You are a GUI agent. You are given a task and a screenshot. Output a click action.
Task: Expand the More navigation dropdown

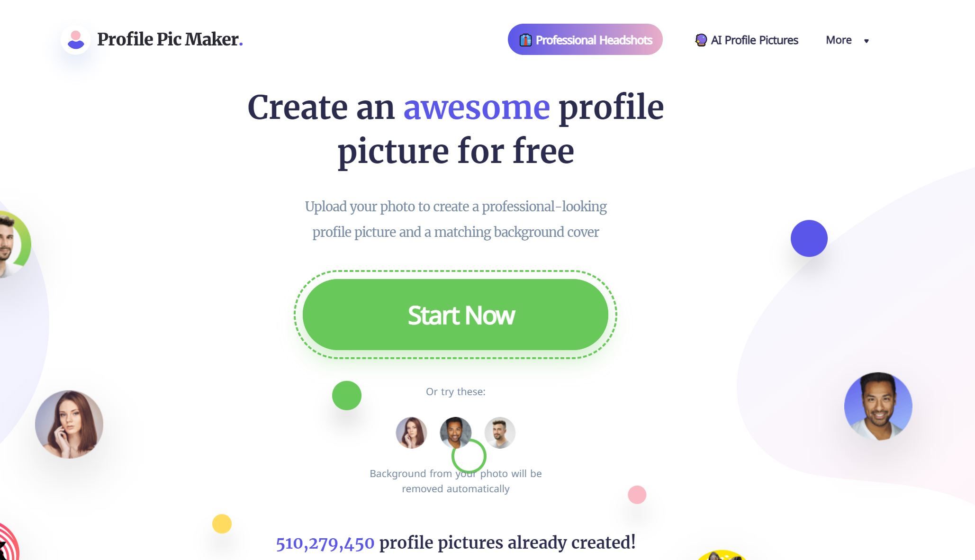coord(847,39)
